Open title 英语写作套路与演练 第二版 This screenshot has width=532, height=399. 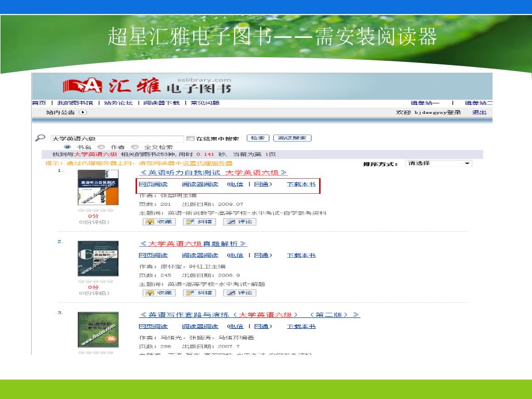tap(249, 315)
